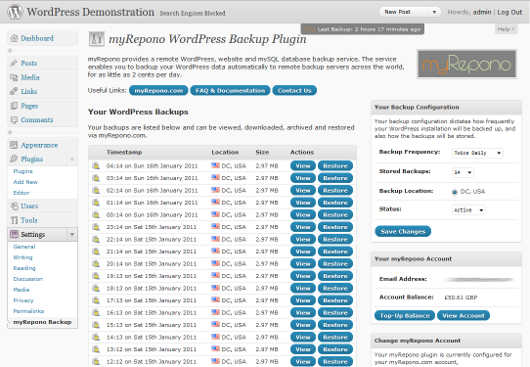Open the Dashboard home icon
Viewport: 530px width, 367px height.
tap(14, 38)
